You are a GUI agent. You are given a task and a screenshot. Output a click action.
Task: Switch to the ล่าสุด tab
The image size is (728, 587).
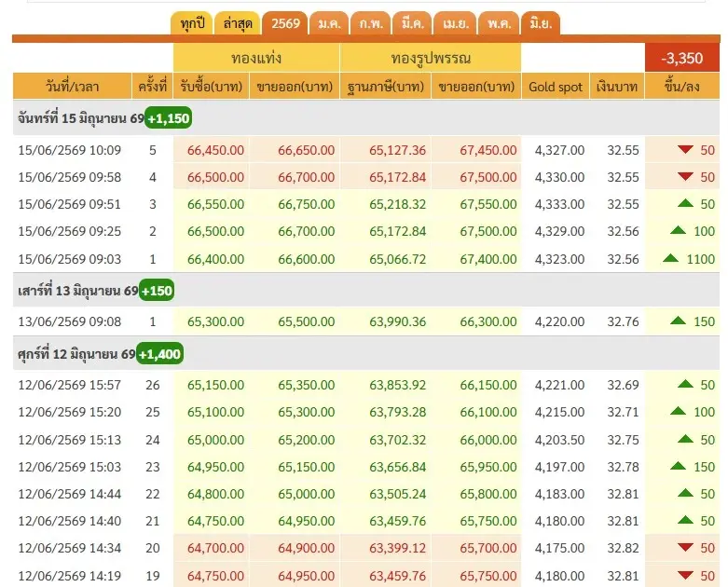tap(238, 23)
